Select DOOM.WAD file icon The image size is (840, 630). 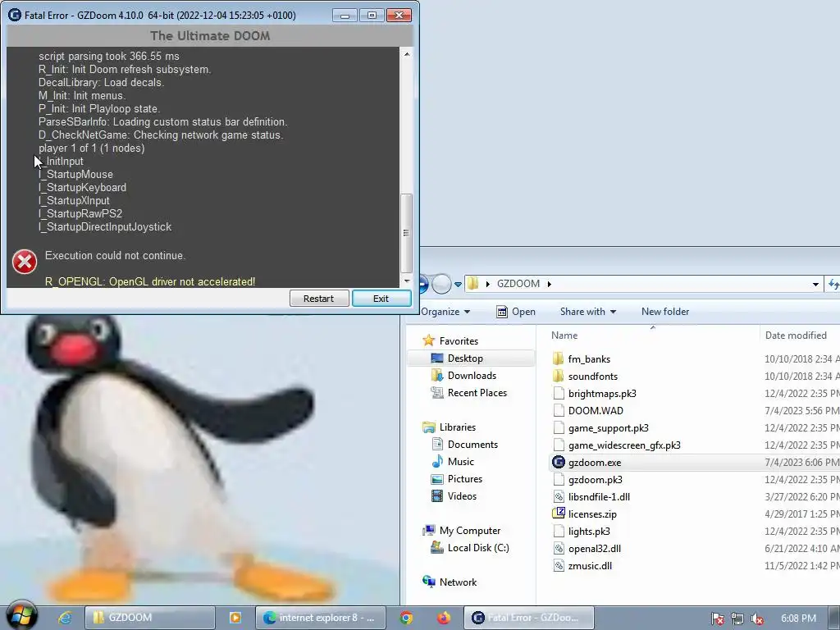click(x=558, y=410)
